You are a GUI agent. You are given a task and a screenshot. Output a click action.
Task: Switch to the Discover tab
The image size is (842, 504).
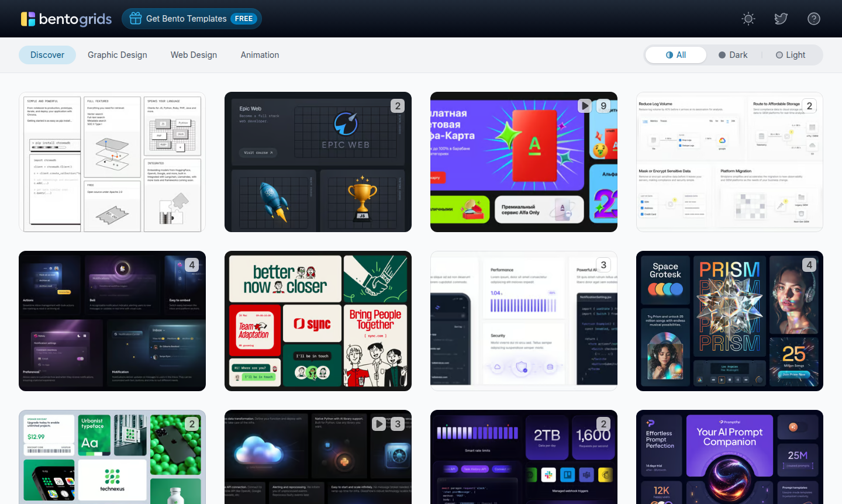click(47, 55)
